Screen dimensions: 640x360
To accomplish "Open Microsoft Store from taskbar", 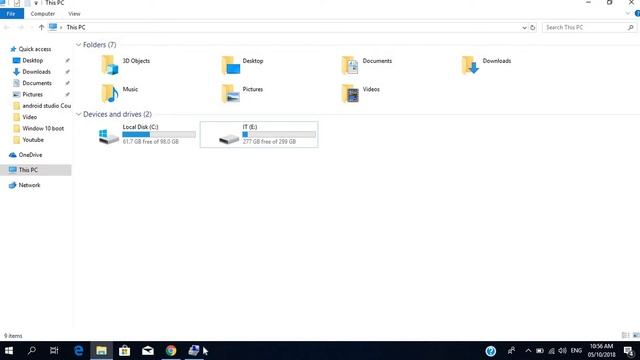I will (x=124, y=351).
